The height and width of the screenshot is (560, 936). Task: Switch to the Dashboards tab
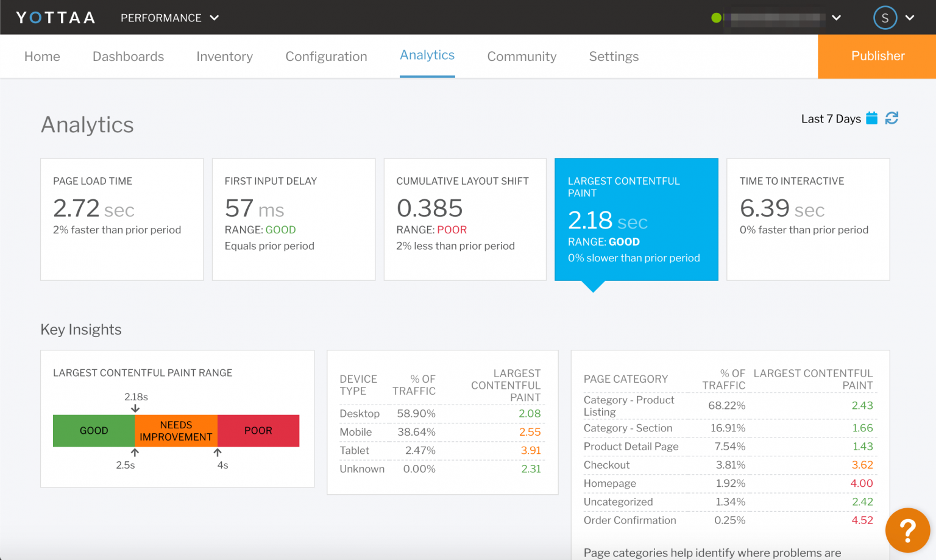128,56
